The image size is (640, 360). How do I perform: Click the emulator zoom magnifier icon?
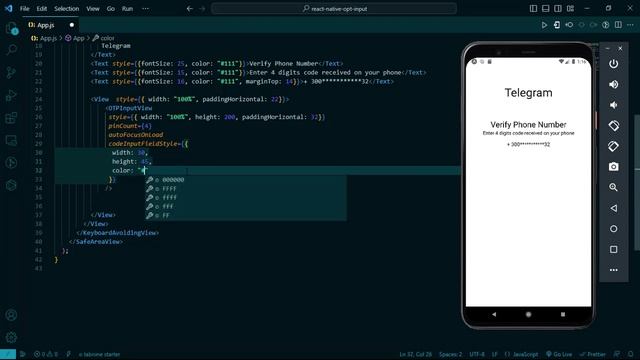[613, 187]
